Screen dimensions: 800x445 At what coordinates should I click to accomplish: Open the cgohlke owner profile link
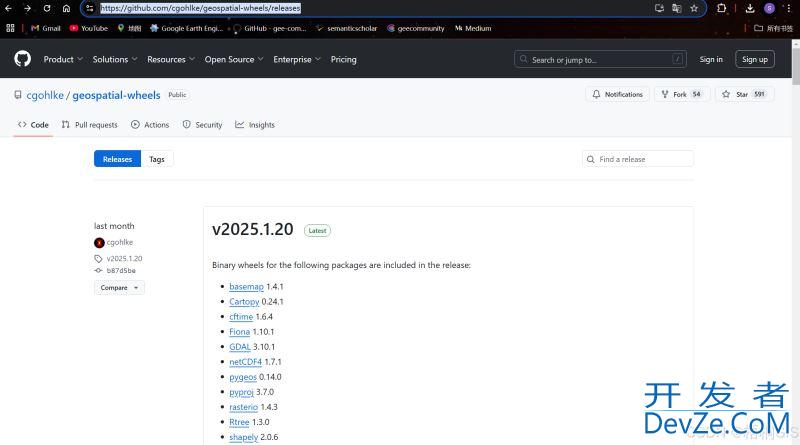(45, 95)
